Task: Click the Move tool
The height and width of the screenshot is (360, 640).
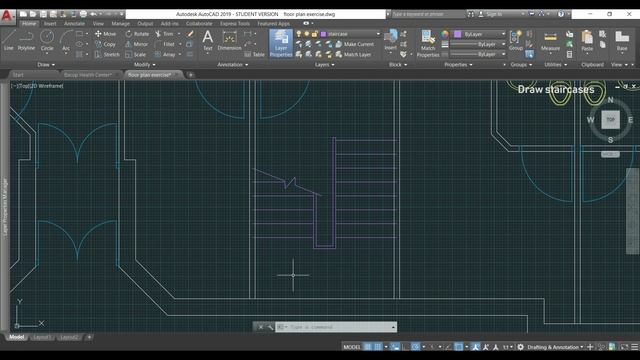Action: pos(105,34)
